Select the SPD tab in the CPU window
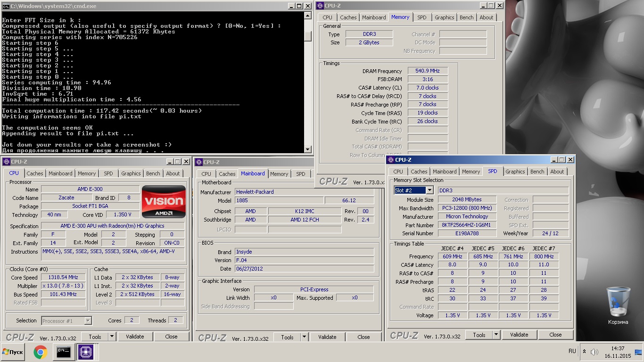Screen dimensions: 644x362 pyautogui.click(x=108, y=173)
